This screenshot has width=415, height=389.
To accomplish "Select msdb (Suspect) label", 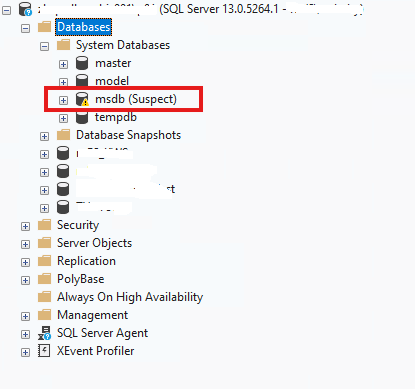I will [x=136, y=99].
